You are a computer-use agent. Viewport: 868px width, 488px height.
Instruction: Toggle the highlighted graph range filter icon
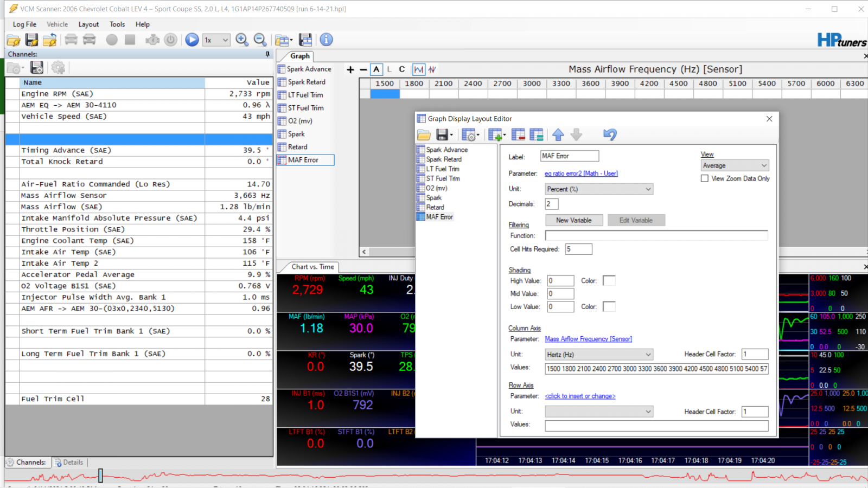(x=419, y=69)
